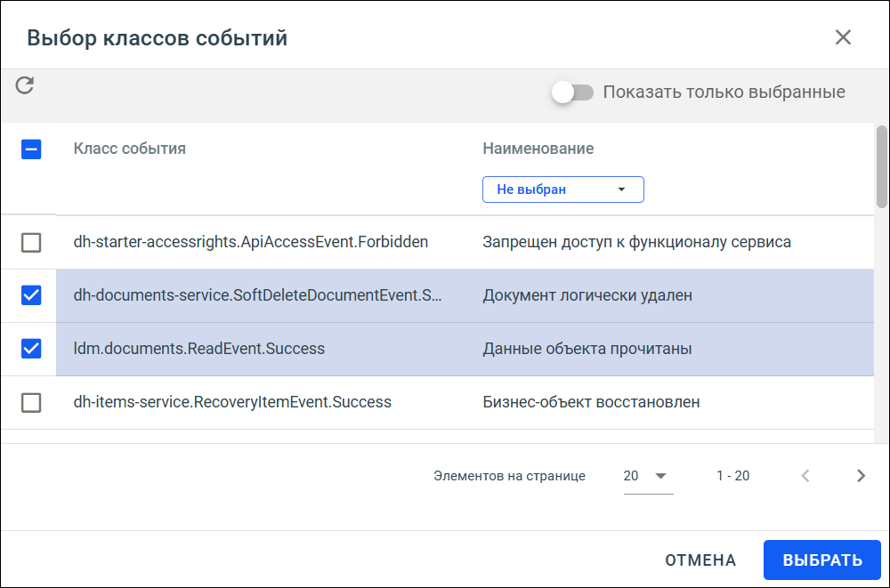The height and width of the screenshot is (588, 890).
Task: Click 'Данные объекта прочитаны' cell
Action: (587, 349)
